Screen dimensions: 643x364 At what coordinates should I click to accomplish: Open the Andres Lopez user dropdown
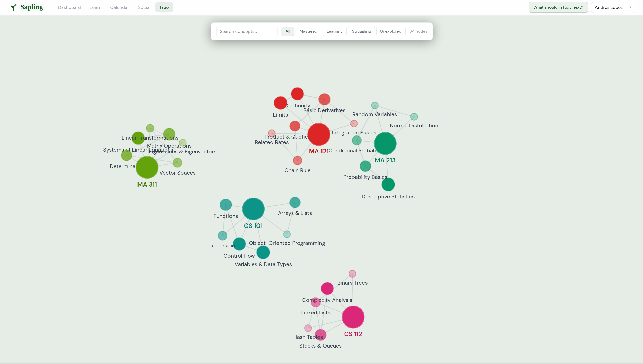click(x=613, y=7)
